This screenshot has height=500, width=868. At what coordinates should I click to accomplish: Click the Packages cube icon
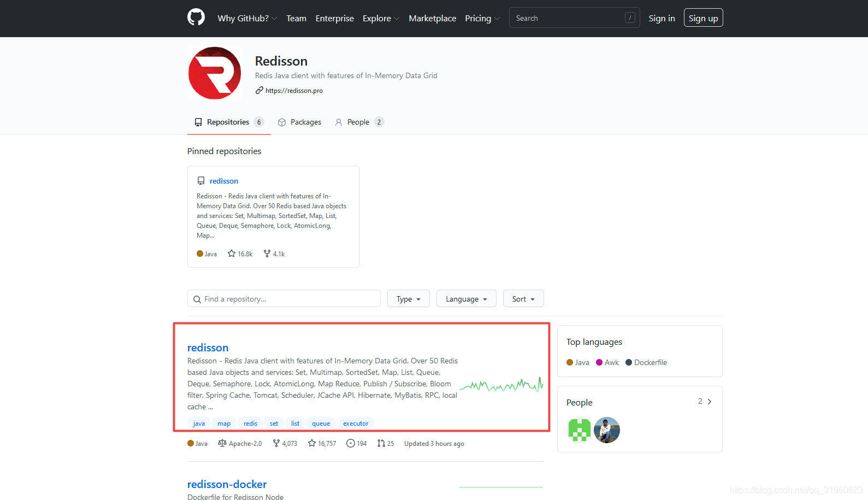pos(282,122)
